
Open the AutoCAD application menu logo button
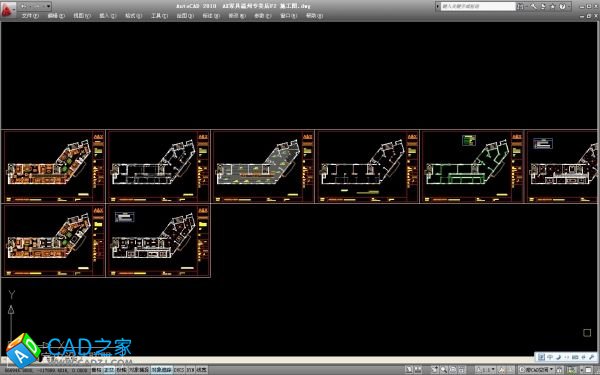tap(8, 9)
